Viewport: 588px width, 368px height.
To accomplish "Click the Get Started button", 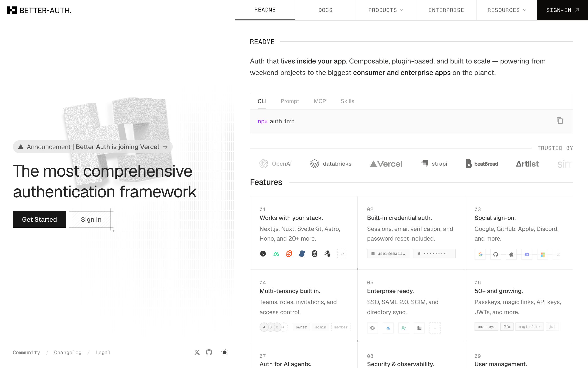I will (x=39, y=219).
